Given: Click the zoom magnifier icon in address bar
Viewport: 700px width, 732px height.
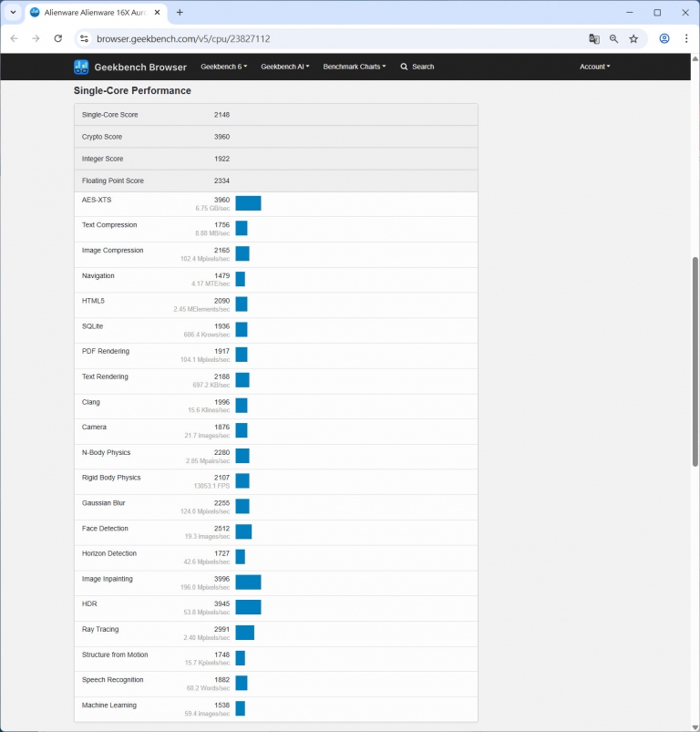Looking at the screenshot, I should tap(614, 39).
